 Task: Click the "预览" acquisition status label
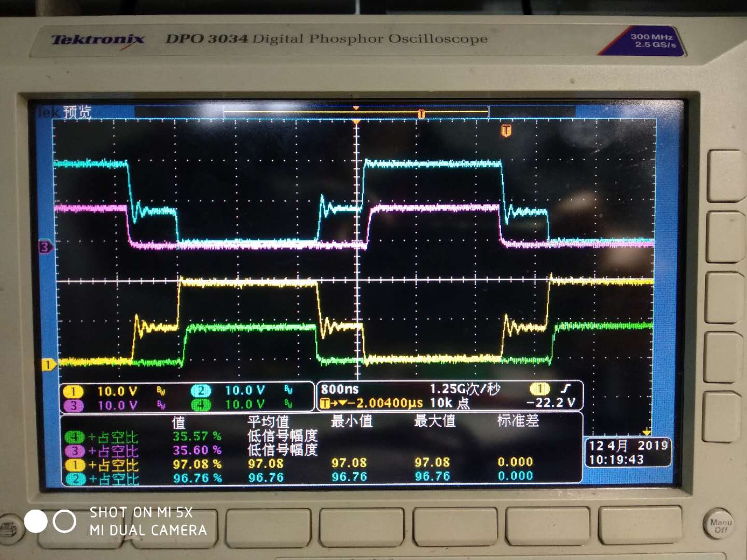pos(77,112)
